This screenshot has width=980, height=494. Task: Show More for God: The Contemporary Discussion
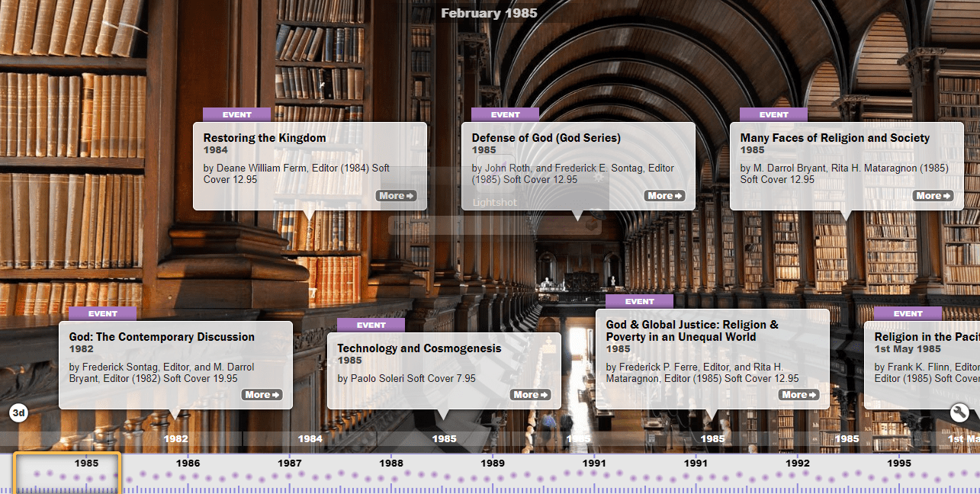[x=262, y=395]
